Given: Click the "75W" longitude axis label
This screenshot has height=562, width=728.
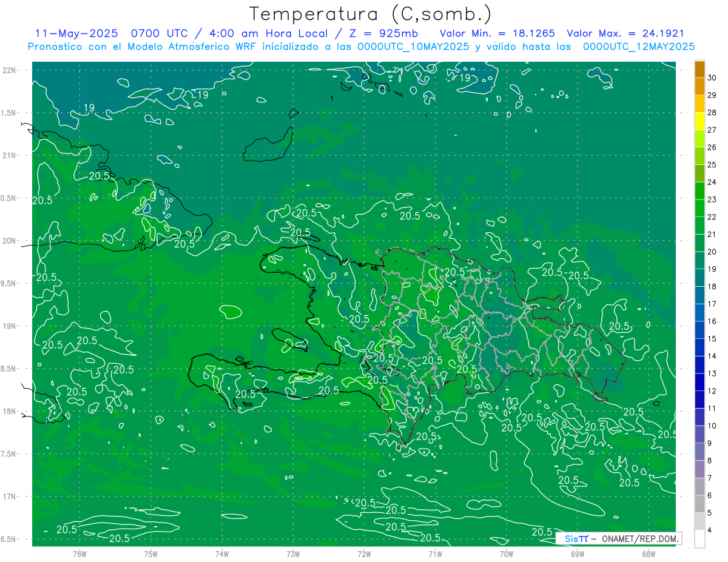Looking at the screenshot, I should [x=150, y=554].
